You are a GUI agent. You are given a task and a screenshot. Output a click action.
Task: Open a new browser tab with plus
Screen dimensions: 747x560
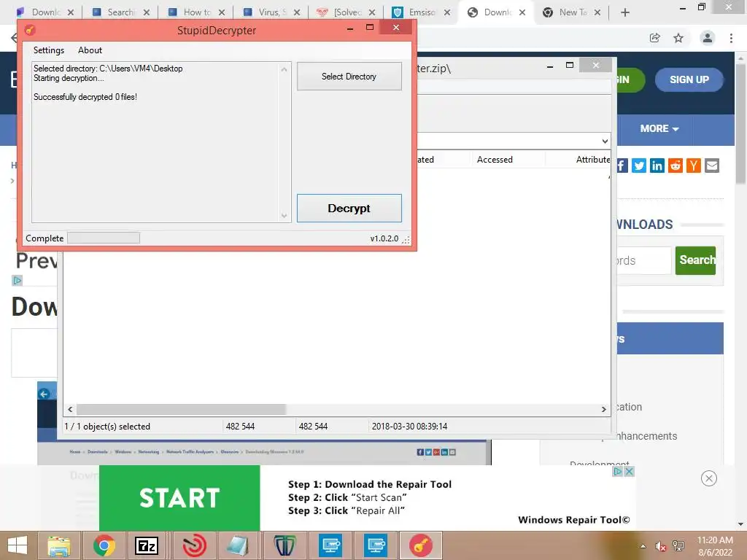pos(625,12)
